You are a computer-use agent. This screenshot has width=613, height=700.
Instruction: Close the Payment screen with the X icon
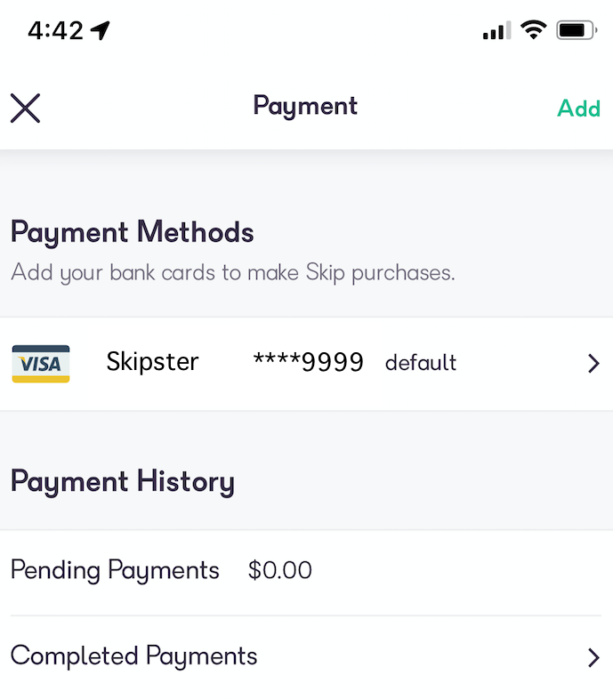pos(26,109)
